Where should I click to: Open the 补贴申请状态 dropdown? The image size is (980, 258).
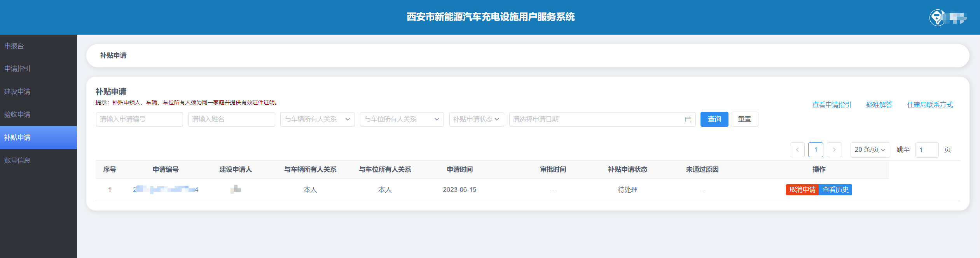pos(476,119)
